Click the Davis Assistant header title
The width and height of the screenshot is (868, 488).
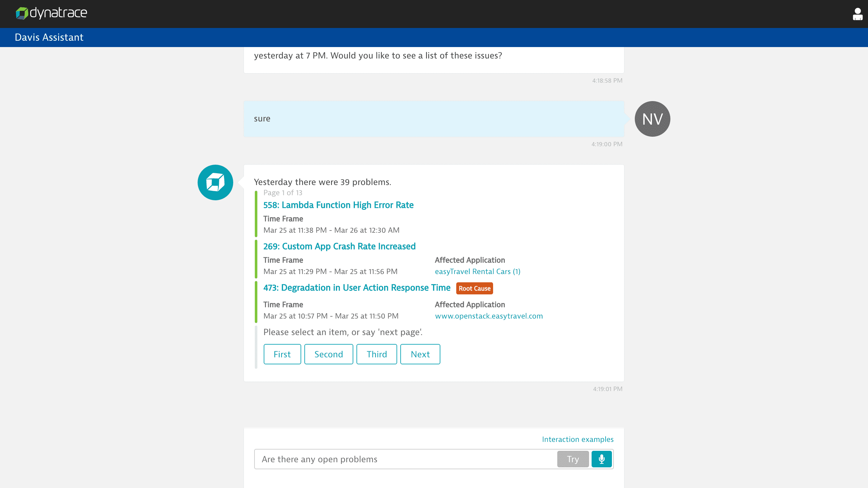click(49, 37)
